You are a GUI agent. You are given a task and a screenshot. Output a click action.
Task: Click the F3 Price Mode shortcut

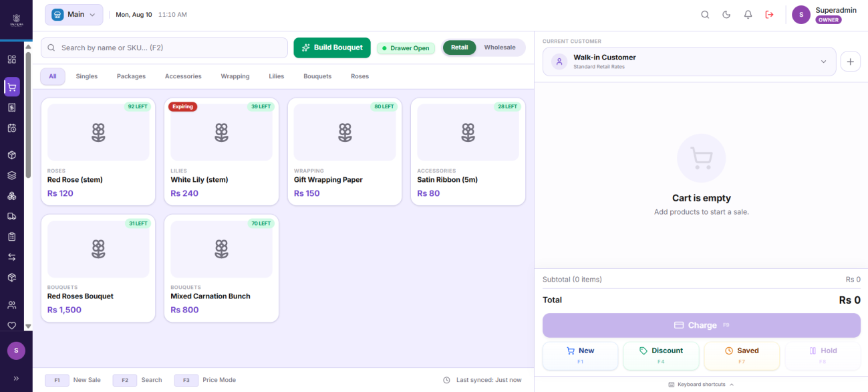click(205, 380)
